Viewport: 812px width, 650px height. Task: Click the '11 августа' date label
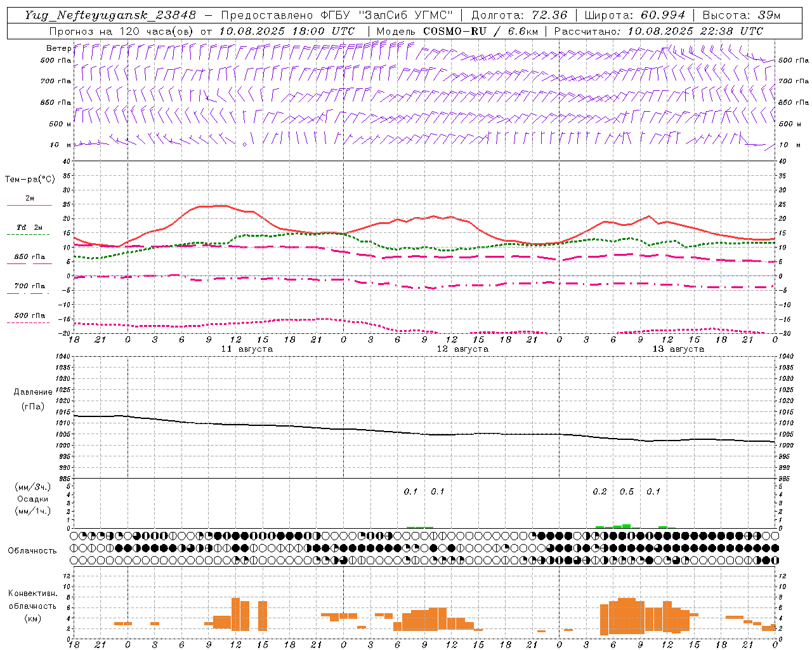(x=247, y=349)
